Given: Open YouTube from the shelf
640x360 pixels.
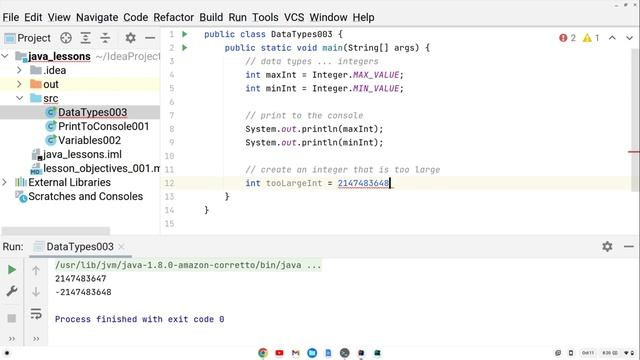Looking at the screenshot, I should [279, 353].
